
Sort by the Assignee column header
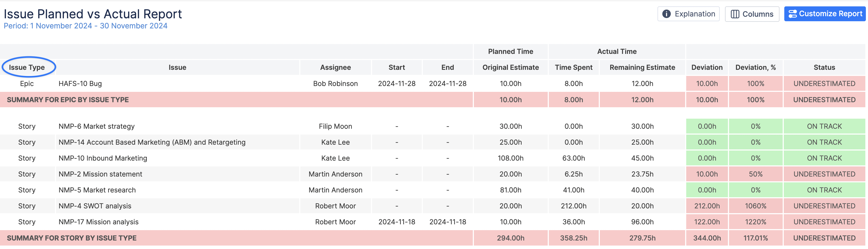(335, 67)
